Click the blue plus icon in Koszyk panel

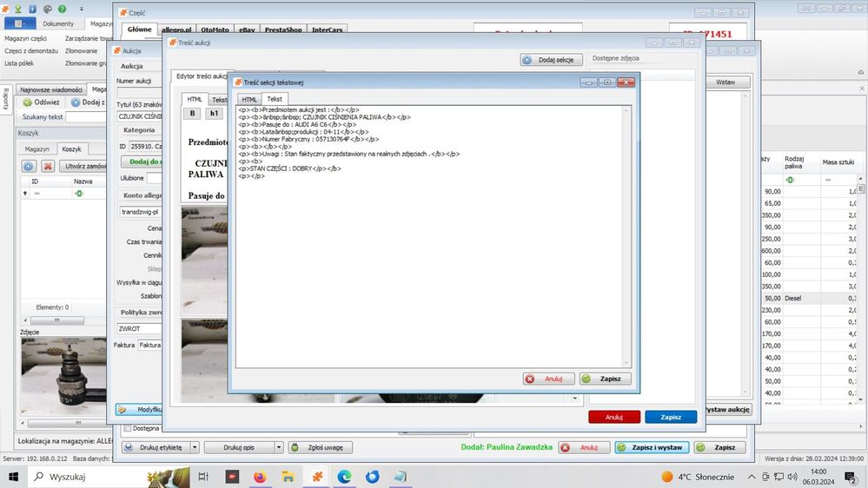pos(29,166)
